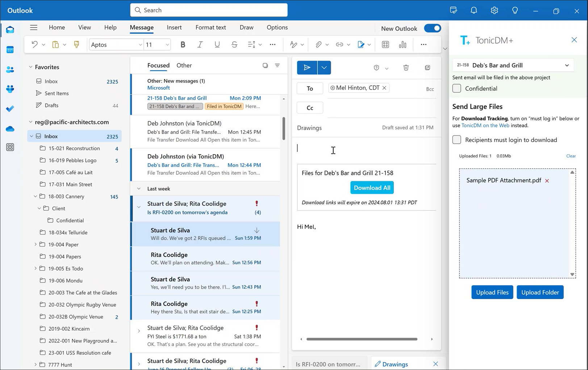Click the Signature pen icon
588x370 pixels.
pyautogui.click(x=361, y=44)
